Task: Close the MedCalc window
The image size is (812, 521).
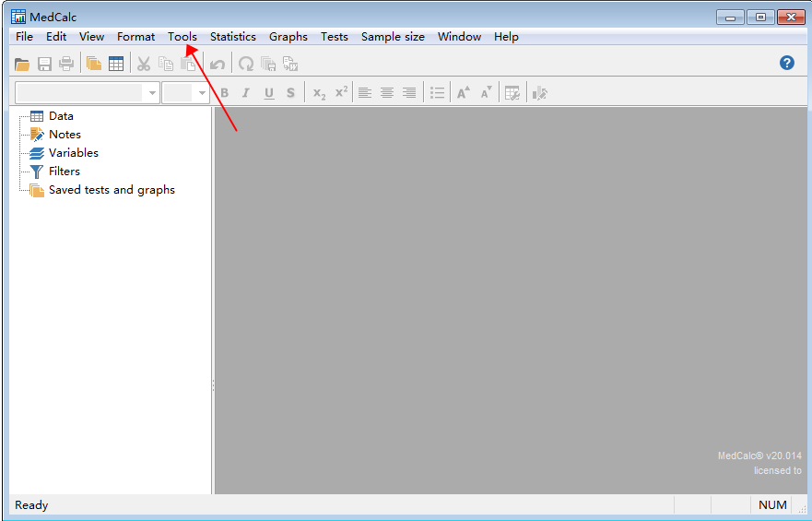Action: click(x=791, y=18)
